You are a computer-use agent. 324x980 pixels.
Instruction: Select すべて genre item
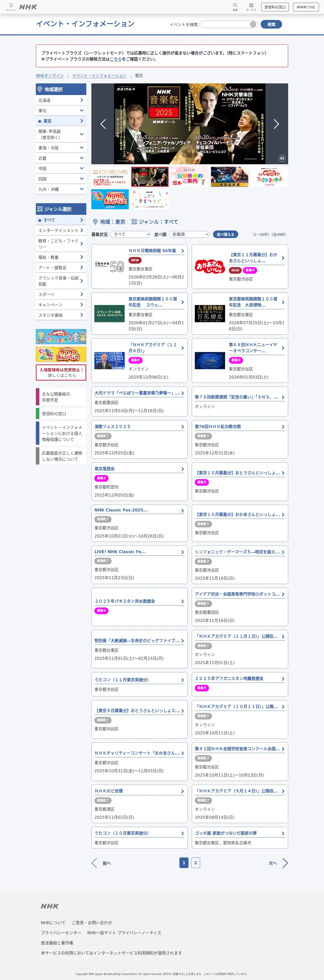click(61, 220)
